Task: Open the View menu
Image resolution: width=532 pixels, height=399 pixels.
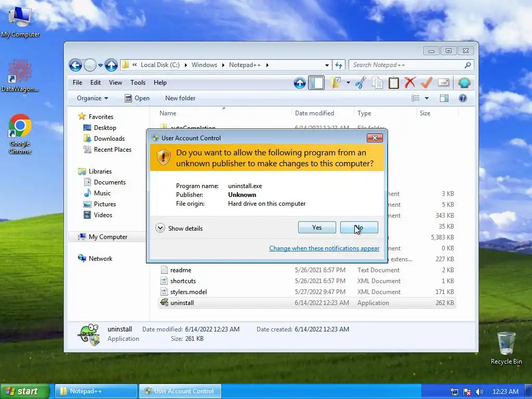Action: click(x=115, y=83)
